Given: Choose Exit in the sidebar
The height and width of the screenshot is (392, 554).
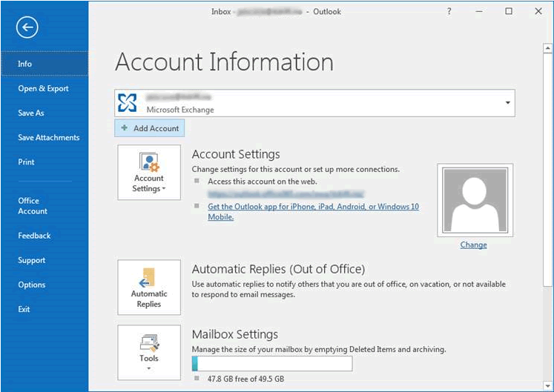Looking at the screenshot, I should click(24, 309).
